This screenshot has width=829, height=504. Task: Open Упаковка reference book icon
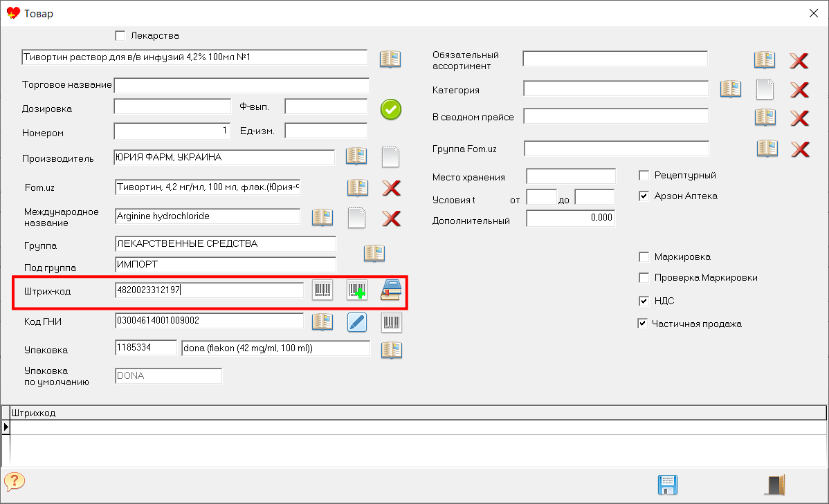(x=391, y=350)
